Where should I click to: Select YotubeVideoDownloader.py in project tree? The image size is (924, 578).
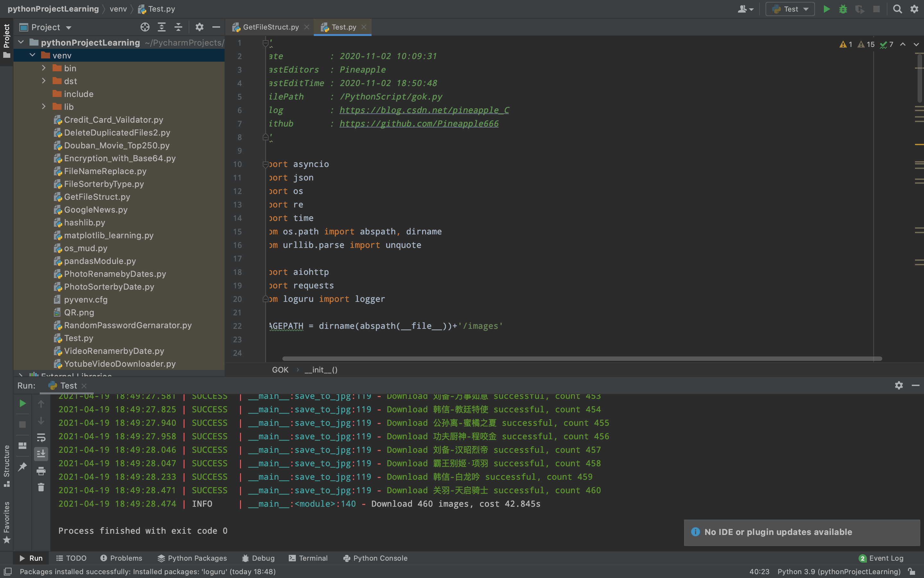(120, 363)
